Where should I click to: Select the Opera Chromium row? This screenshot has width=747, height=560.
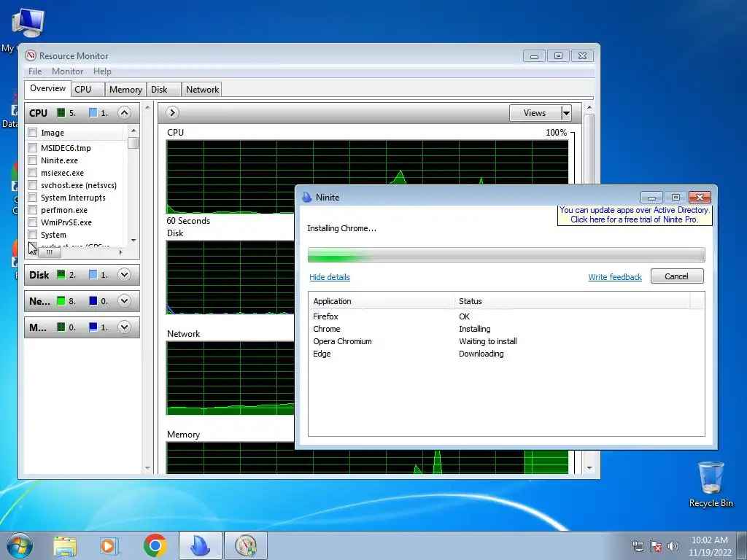(506, 341)
